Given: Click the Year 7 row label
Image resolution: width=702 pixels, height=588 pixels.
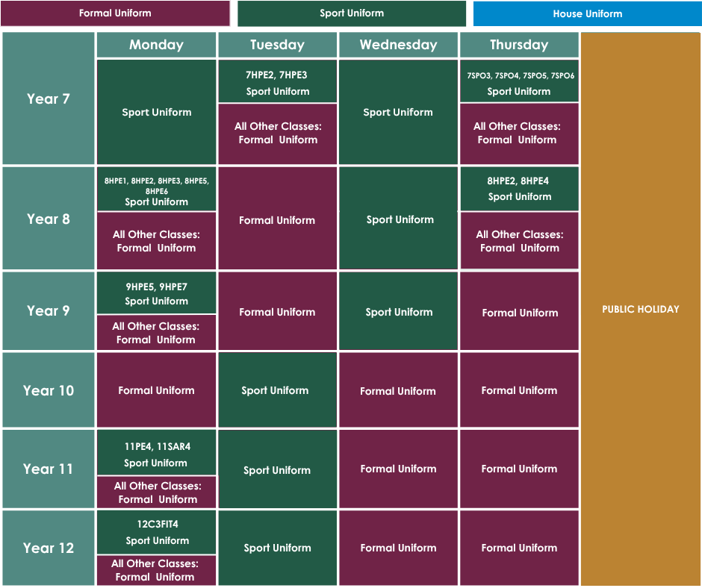Looking at the screenshot, I should pyautogui.click(x=49, y=98).
